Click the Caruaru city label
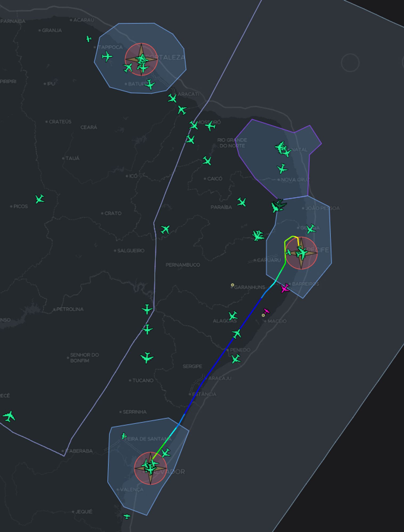Image resolution: width=404 pixels, height=532 pixels. coord(269,260)
